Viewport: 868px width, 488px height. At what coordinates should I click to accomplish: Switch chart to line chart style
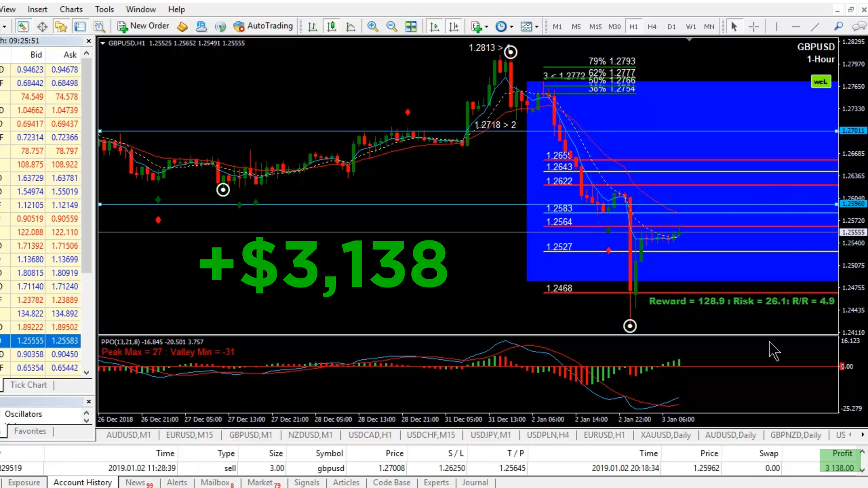[350, 27]
